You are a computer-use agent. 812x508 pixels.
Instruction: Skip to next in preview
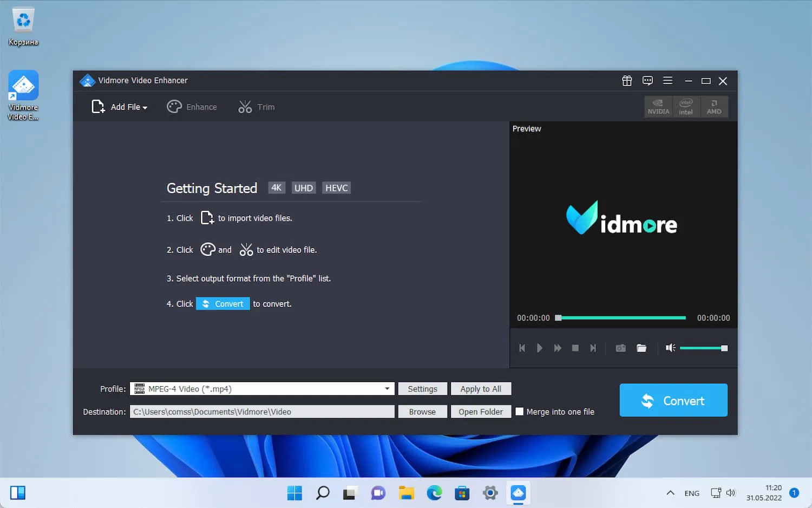(x=593, y=348)
